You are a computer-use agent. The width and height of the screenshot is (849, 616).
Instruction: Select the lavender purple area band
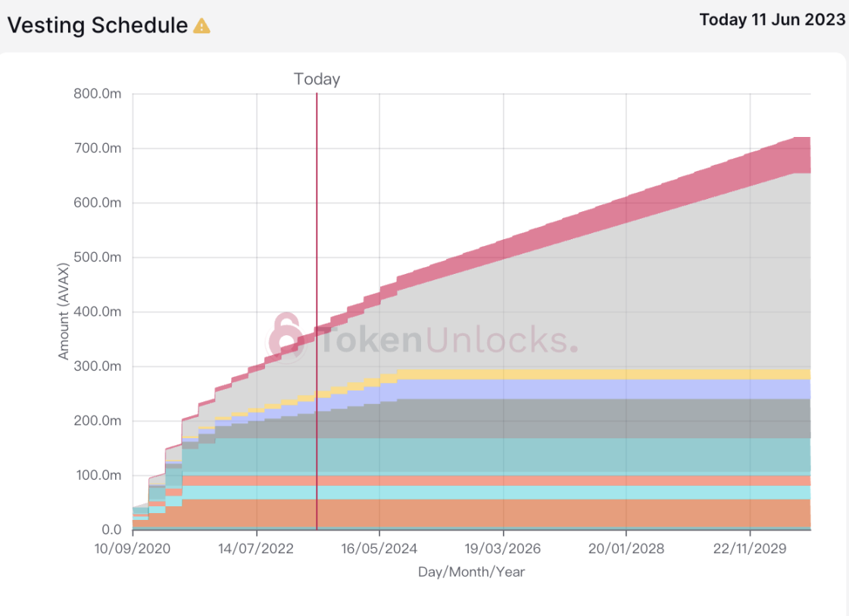595,390
